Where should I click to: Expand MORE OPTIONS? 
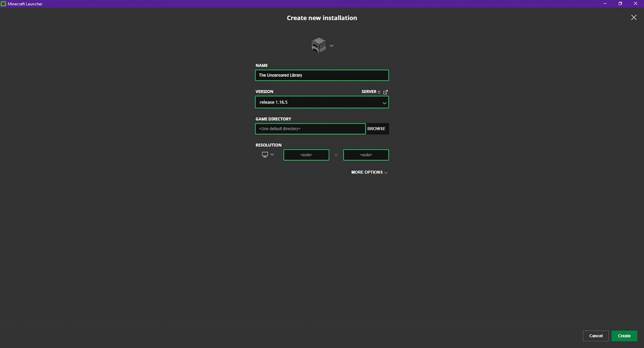click(369, 172)
